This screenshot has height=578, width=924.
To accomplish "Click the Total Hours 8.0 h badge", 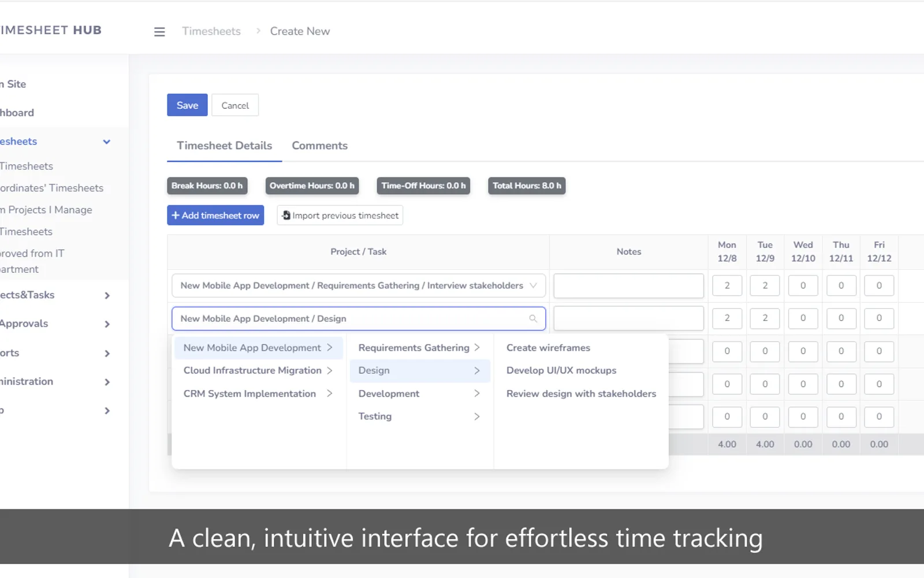I will [x=527, y=186].
